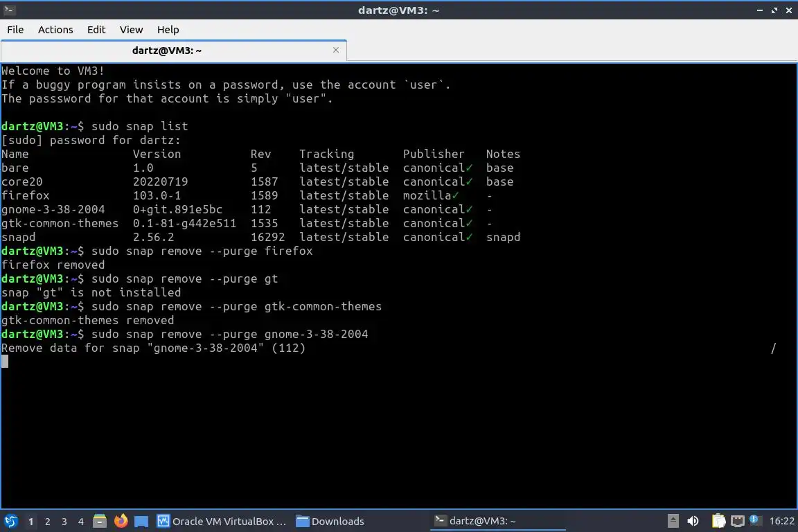This screenshot has height=532, width=798.
Task: Click the gnome-3-38-2004 row name in list
Action: pos(53,209)
